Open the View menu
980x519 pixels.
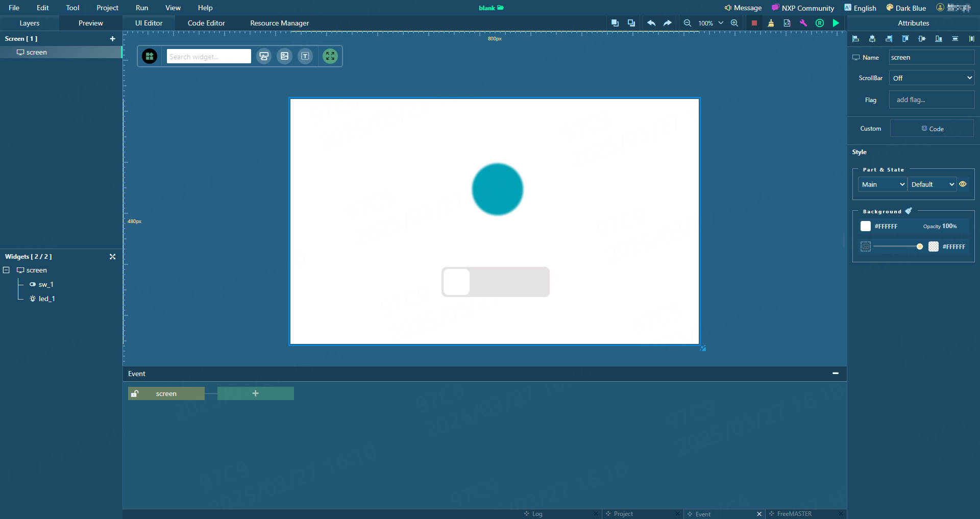coord(173,8)
